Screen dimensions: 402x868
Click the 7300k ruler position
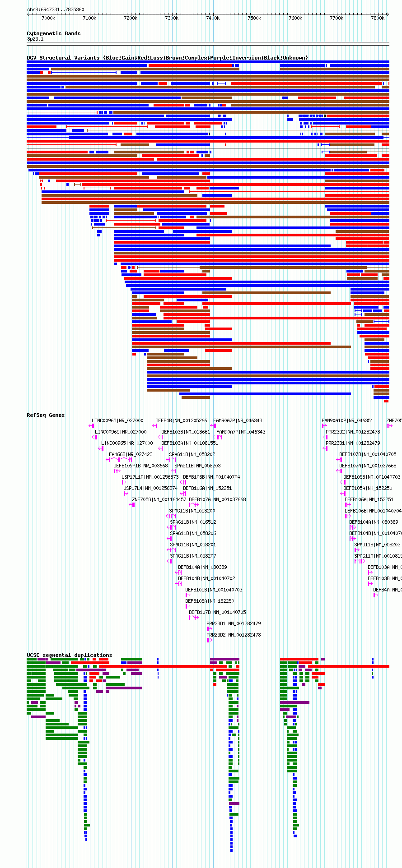(x=172, y=18)
